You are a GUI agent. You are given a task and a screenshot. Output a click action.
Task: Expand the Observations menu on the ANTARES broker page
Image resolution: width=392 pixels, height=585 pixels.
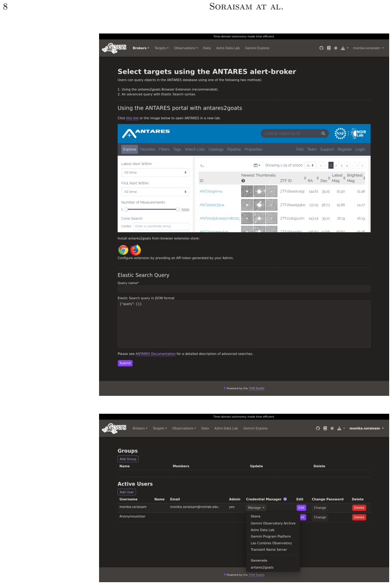click(x=185, y=48)
